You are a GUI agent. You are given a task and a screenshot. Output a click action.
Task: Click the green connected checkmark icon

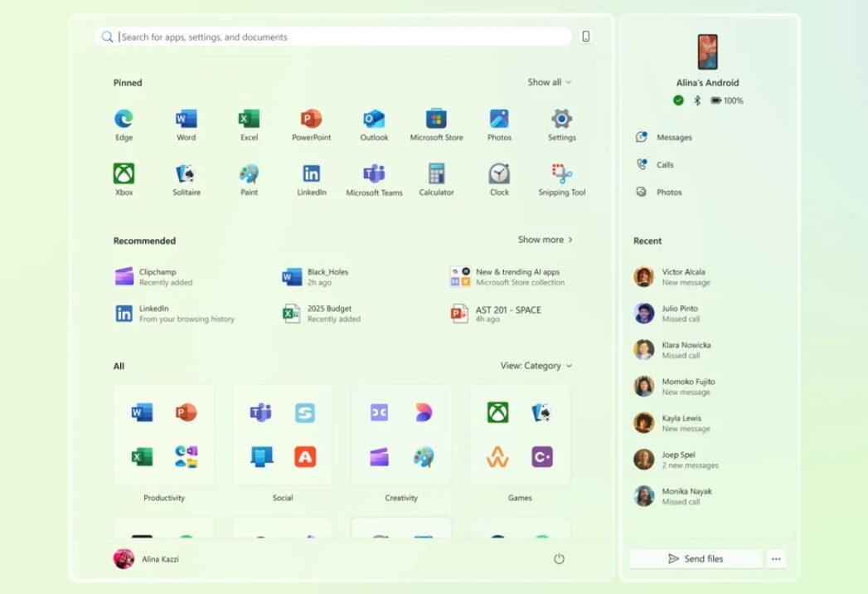678,100
